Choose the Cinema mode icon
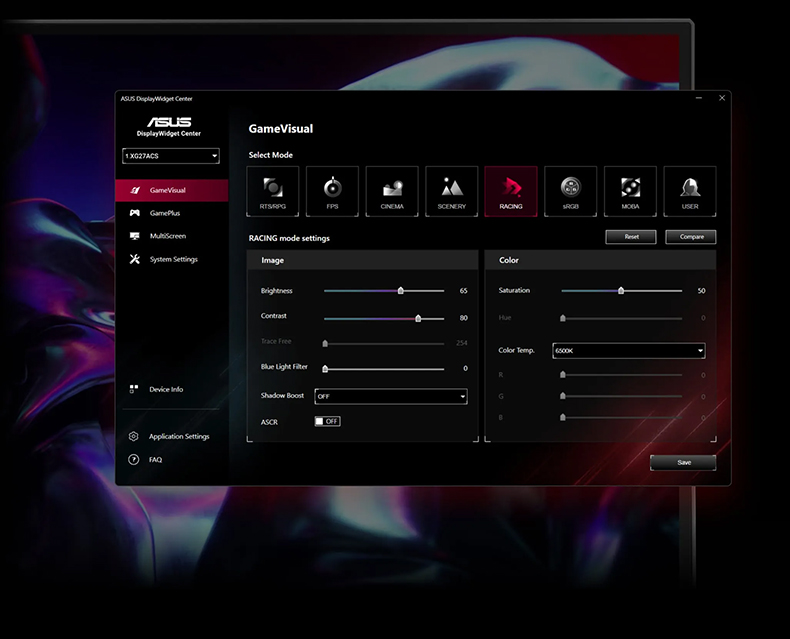Image resolution: width=790 pixels, height=639 pixels. [392, 190]
